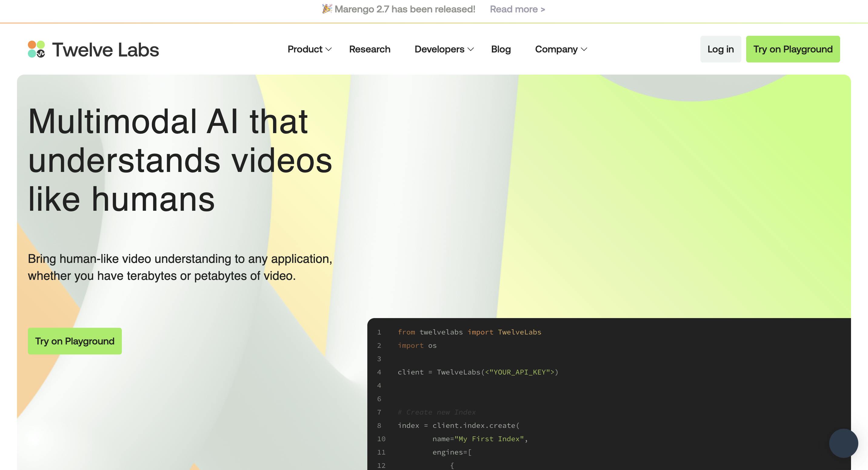868x470 pixels.
Task: Click the client = TwelveLabs API key line
Action: pos(478,372)
